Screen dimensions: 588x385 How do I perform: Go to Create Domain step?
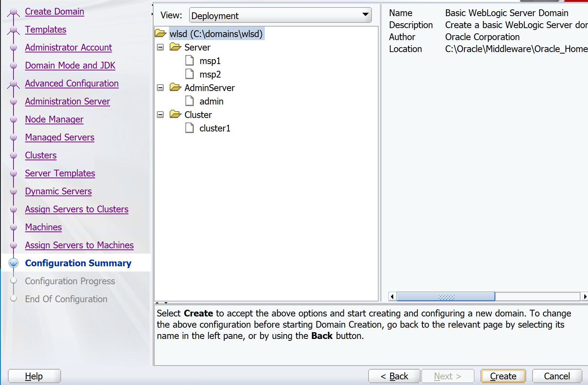click(x=54, y=12)
